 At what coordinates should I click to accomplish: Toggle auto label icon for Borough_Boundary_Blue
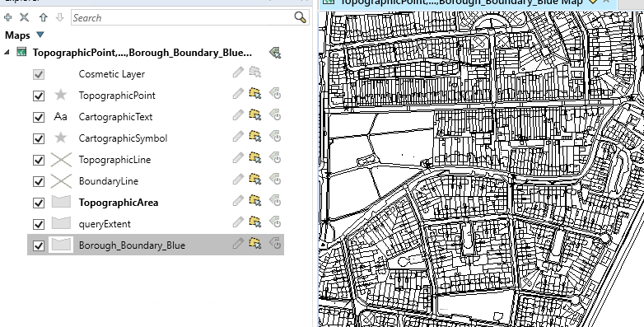click(x=275, y=243)
